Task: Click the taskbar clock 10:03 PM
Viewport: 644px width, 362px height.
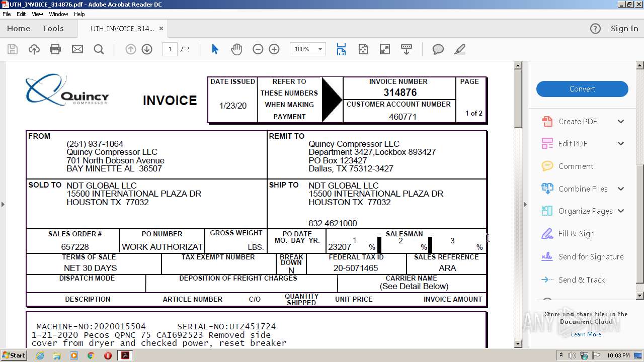Action: [618, 355]
